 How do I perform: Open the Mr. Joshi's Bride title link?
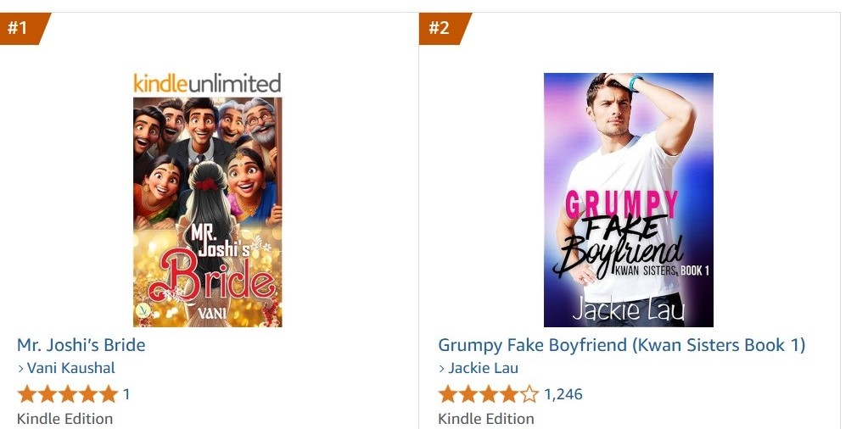(81, 345)
